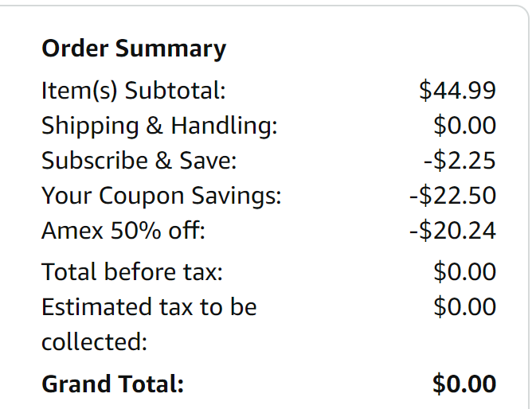
Task: Click the word collected: on the second line
Action: [95, 342]
